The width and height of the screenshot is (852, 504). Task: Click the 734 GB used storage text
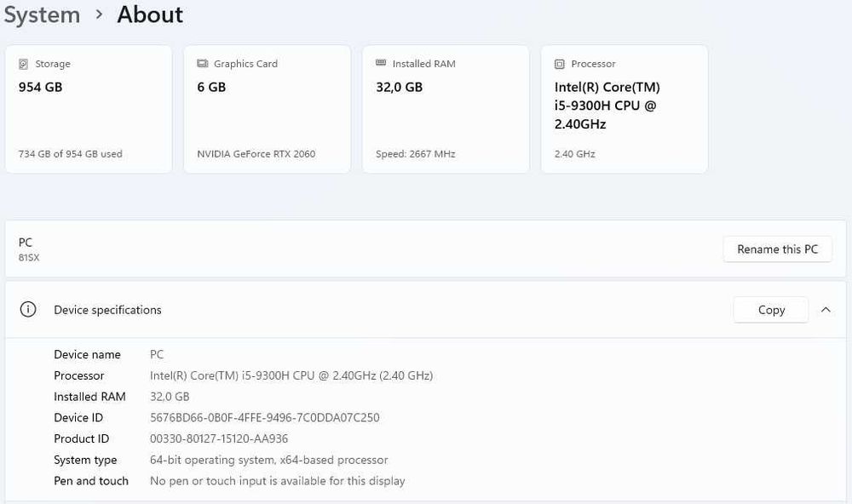click(70, 154)
